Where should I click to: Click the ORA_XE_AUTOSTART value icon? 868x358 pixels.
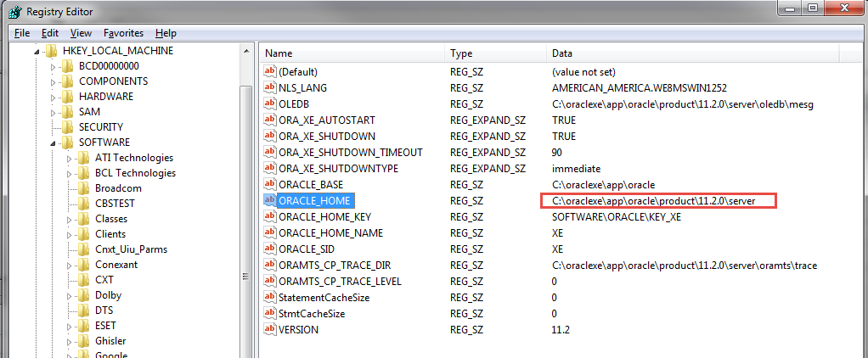[269, 120]
